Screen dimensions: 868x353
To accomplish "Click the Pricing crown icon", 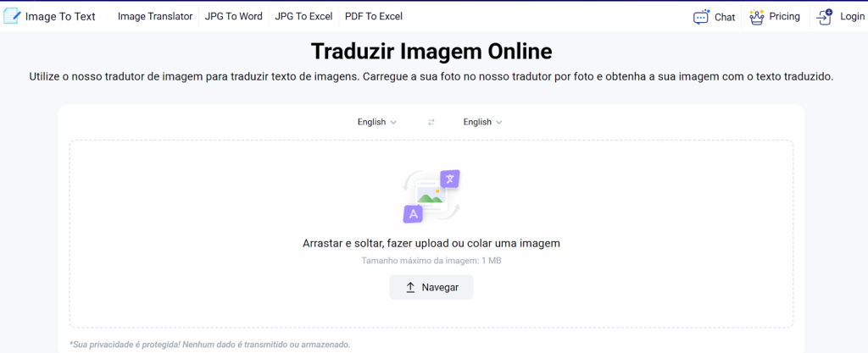I will pyautogui.click(x=757, y=16).
